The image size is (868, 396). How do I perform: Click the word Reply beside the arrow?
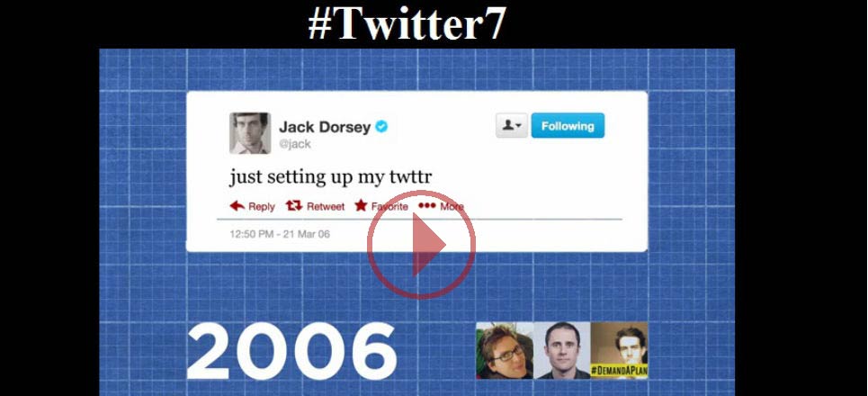(x=262, y=207)
